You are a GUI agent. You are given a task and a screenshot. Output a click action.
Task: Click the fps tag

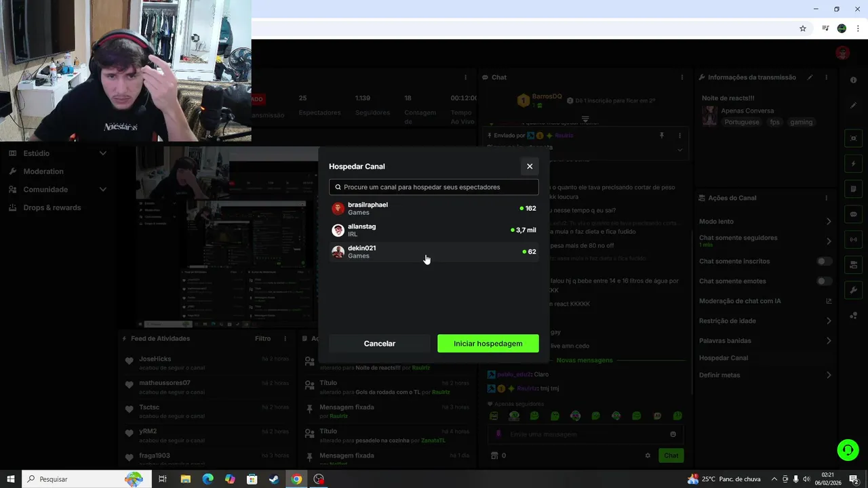coord(774,122)
